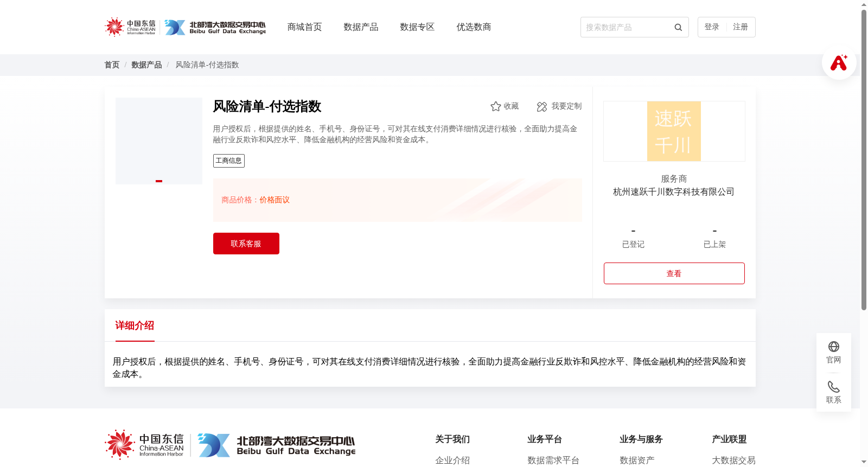The width and height of the screenshot is (868, 467).
Task: Click the search magnifier icon
Action: click(678, 27)
